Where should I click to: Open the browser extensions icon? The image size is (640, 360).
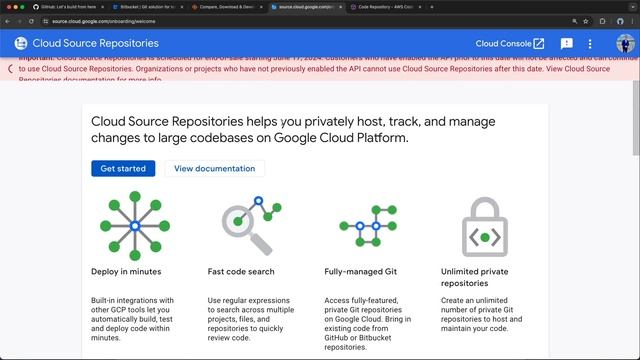602,21
